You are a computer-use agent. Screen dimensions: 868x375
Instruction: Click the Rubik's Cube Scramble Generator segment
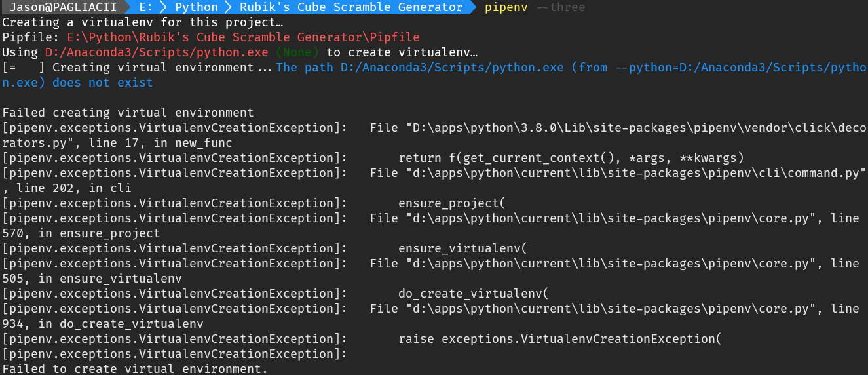[350, 7]
